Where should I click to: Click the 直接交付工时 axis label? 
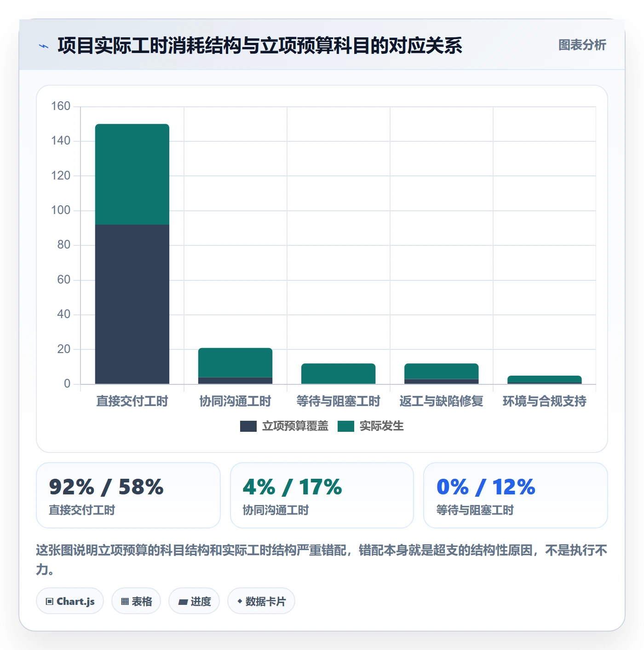pos(132,401)
